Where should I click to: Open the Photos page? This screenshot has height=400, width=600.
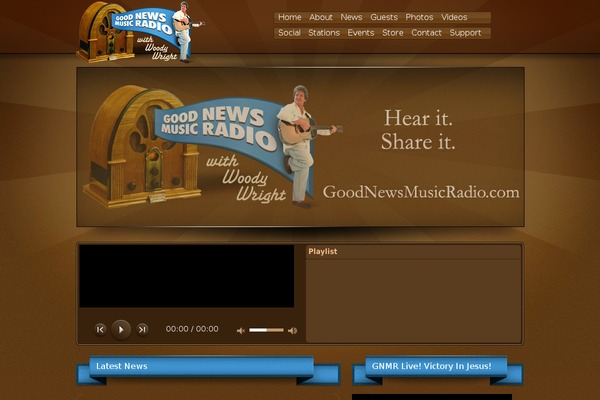[419, 17]
